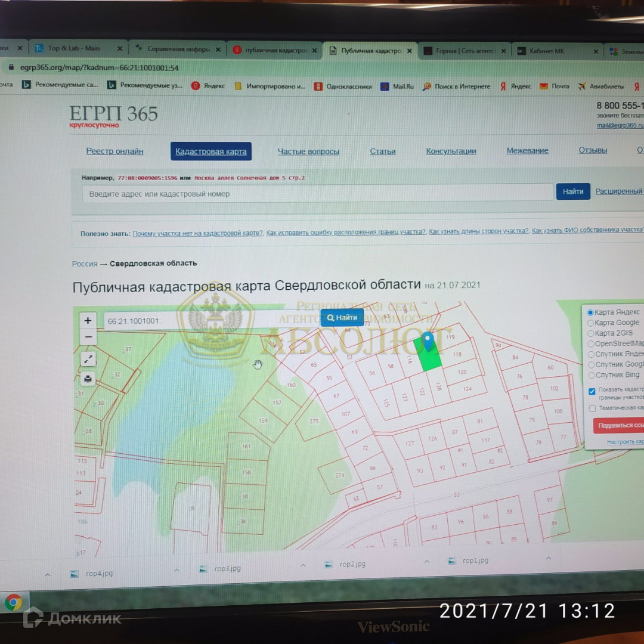Close the Горная | Сеть агентств tab
Screen dimensions: 644x644
point(503,51)
